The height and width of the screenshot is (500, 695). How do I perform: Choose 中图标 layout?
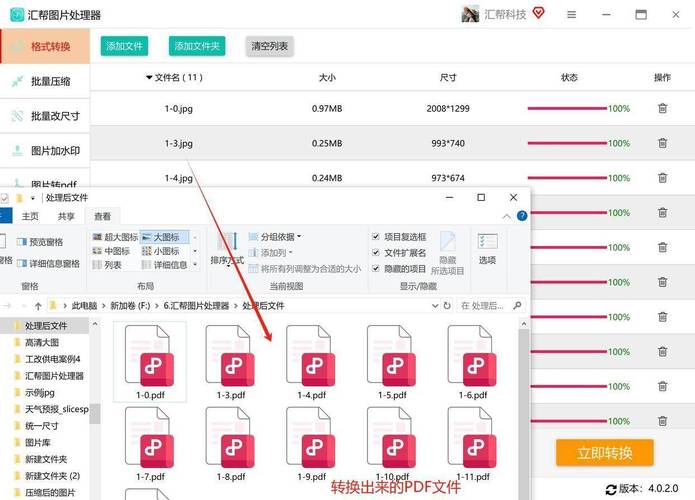coord(111,251)
